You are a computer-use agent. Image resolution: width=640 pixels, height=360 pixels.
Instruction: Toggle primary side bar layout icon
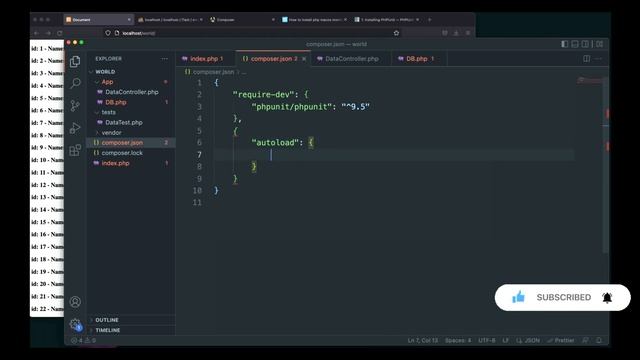coord(564,44)
